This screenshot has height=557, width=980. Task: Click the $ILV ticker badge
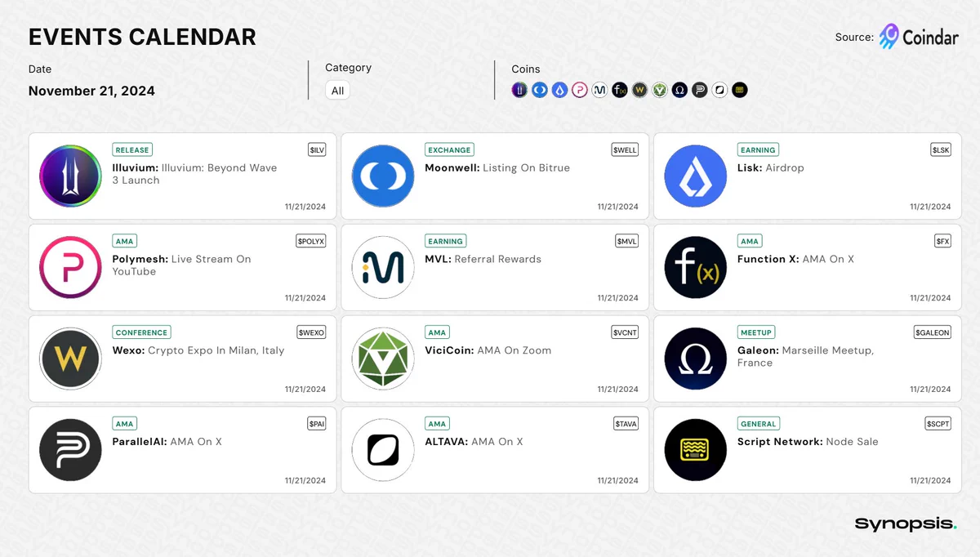tap(317, 150)
